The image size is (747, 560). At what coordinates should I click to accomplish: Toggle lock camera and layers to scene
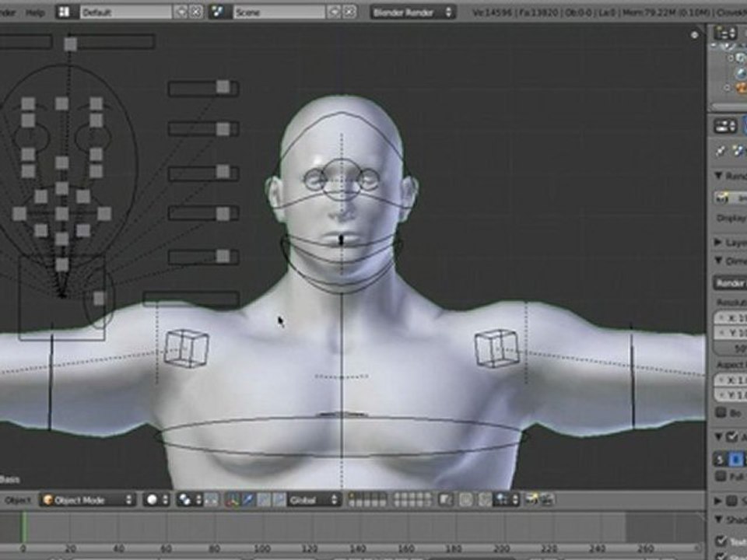(445, 500)
